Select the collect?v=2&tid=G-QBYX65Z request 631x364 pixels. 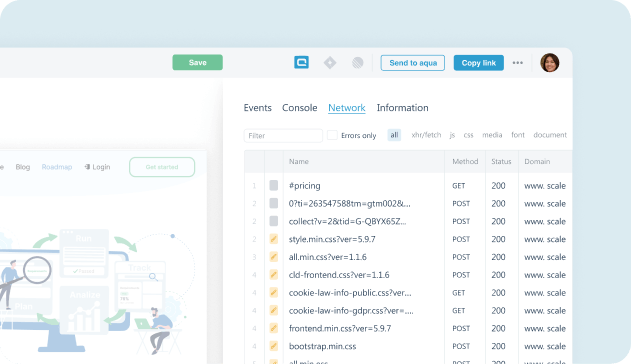[x=347, y=221]
